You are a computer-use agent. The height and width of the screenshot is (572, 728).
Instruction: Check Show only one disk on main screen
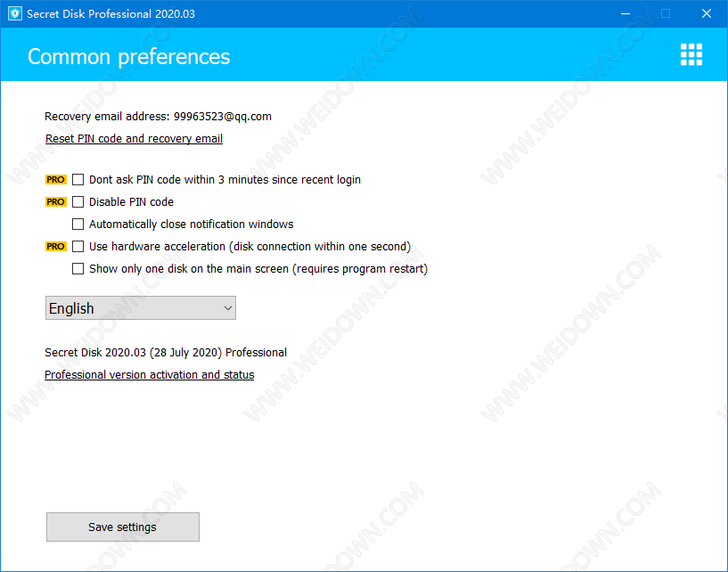(x=78, y=268)
